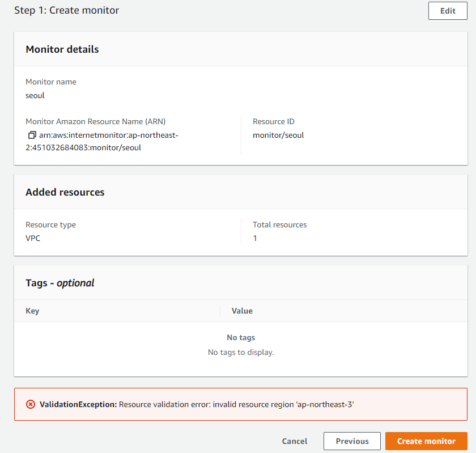Click the 'Added resources' section heading
This screenshot has width=476, height=453.
[65, 192]
